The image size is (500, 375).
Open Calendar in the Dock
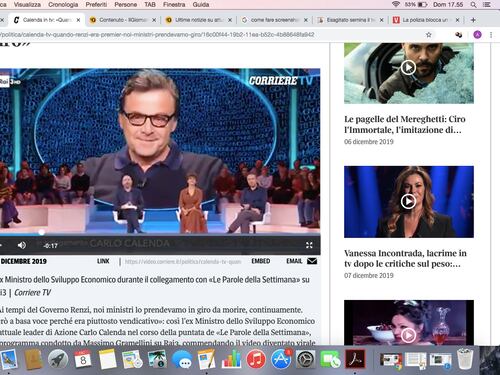click(83, 360)
